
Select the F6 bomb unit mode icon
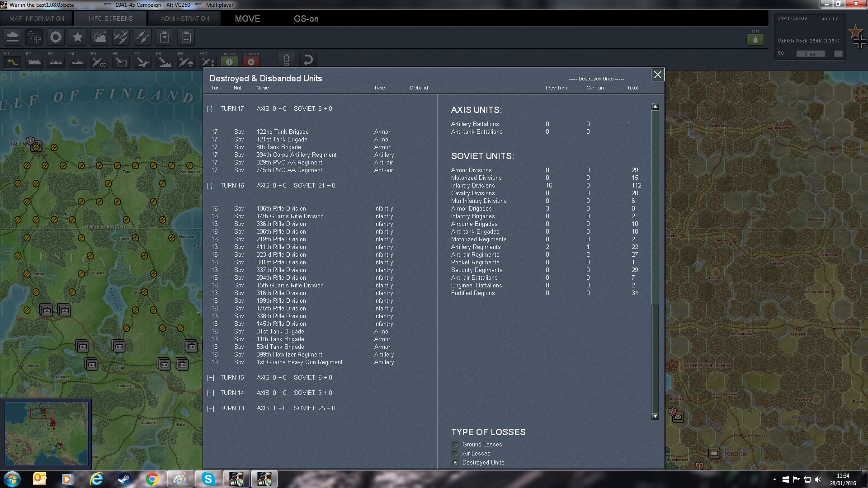point(121,62)
